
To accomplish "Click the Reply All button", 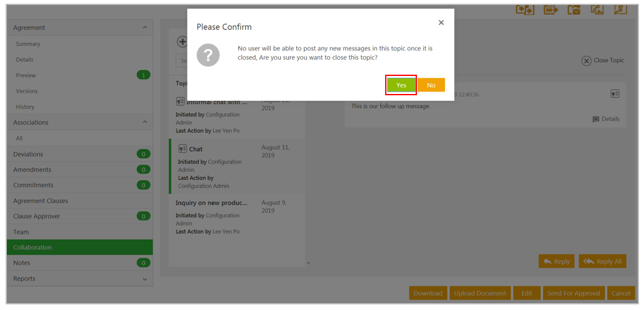I will 602,261.
